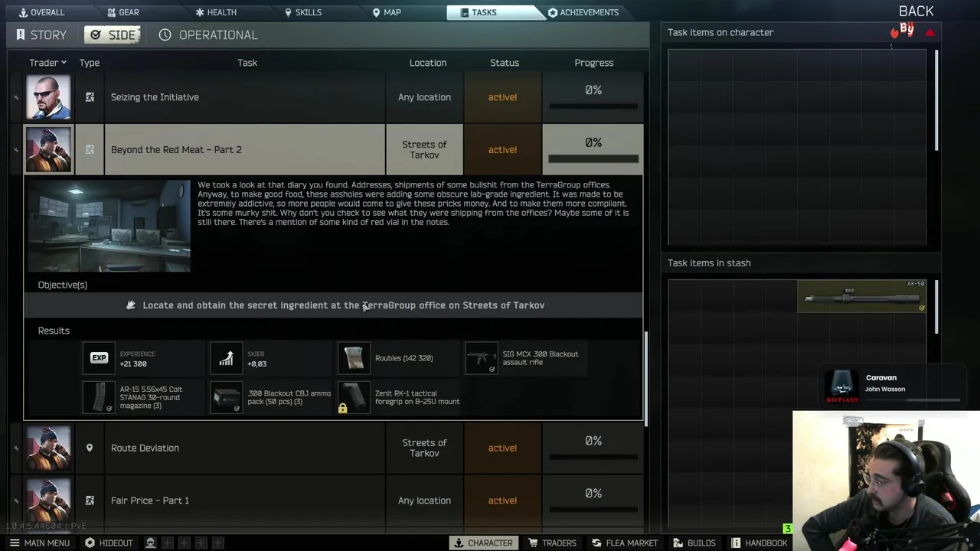Pin Beyond the Red Meat task

tap(15, 149)
